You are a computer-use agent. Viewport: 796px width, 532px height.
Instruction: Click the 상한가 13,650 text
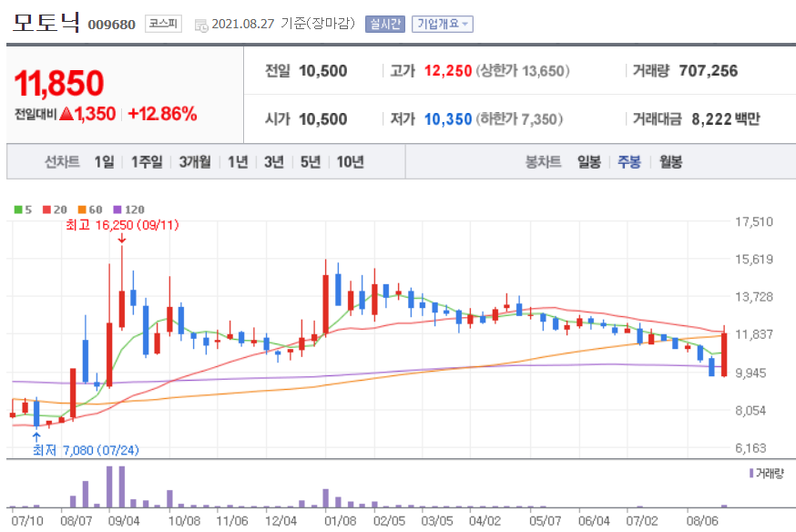pyautogui.click(x=523, y=71)
